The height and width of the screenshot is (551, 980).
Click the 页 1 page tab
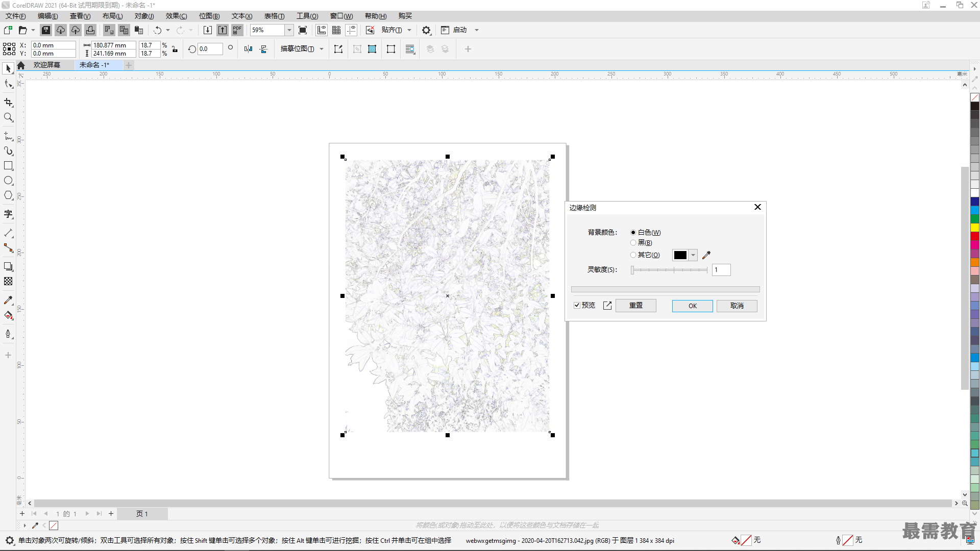coord(142,514)
